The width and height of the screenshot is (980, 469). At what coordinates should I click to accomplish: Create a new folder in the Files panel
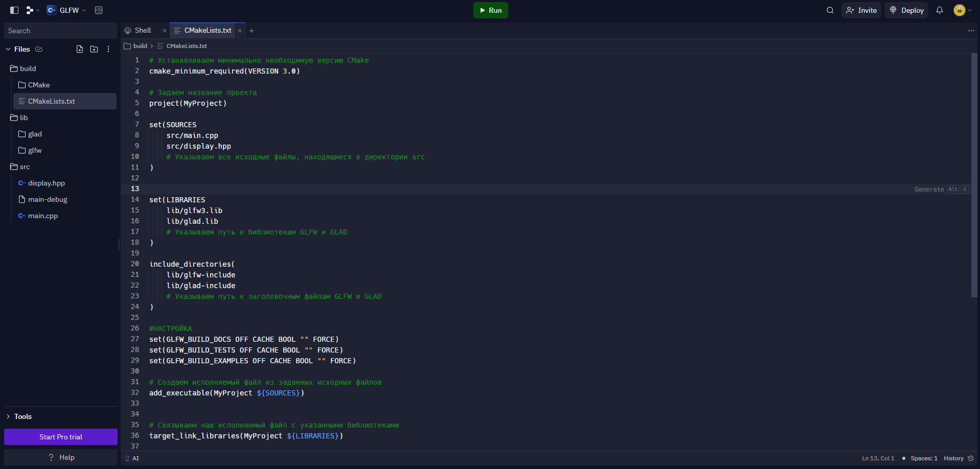(x=94, y=49)
